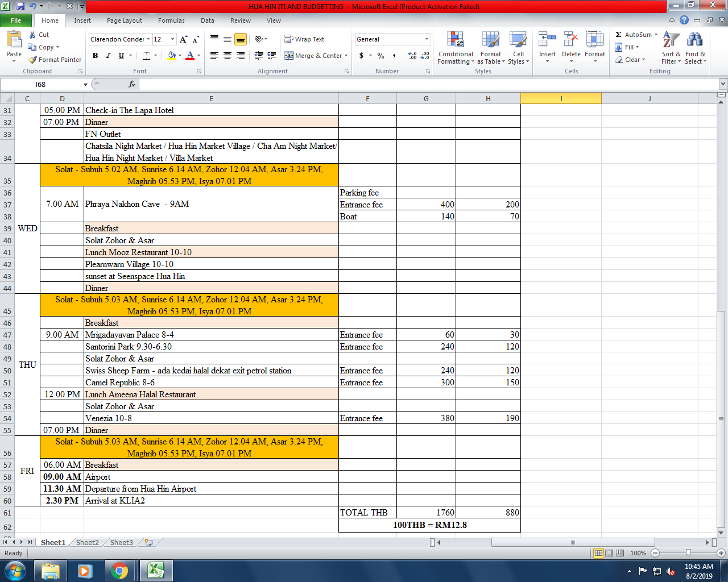Click the AutoSum sigma icon
This screenshot has width=728, height=582.
pos(619,35)
